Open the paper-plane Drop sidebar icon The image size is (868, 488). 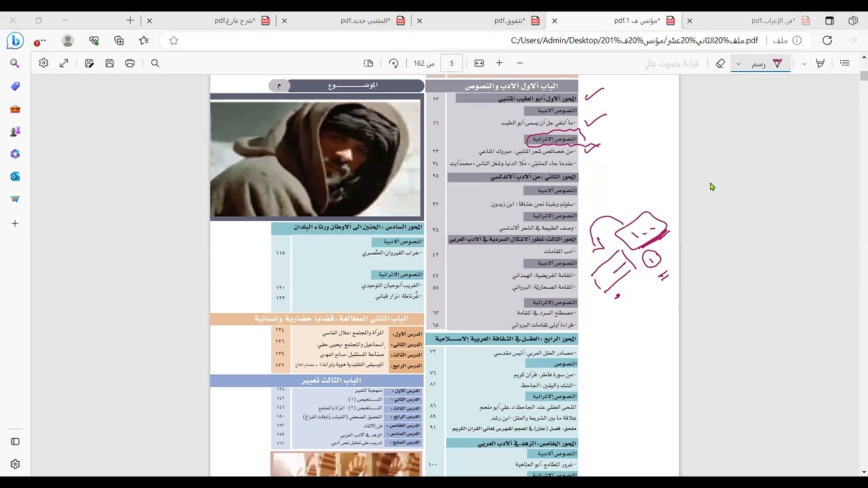15,199
